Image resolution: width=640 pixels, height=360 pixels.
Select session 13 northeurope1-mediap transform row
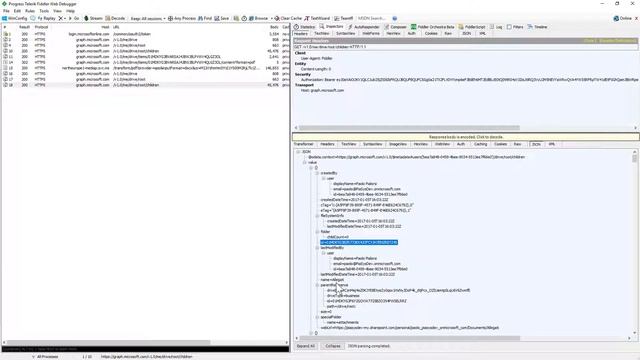coord(145,68)
